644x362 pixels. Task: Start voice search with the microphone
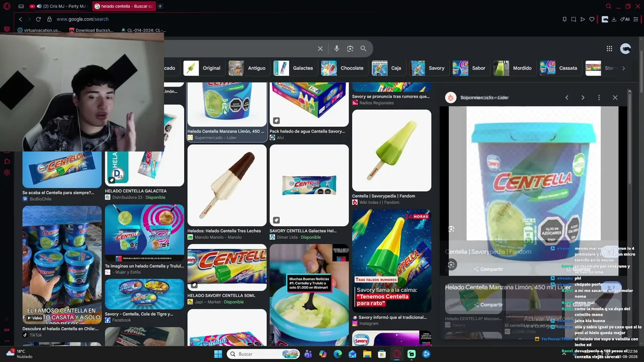337,48
